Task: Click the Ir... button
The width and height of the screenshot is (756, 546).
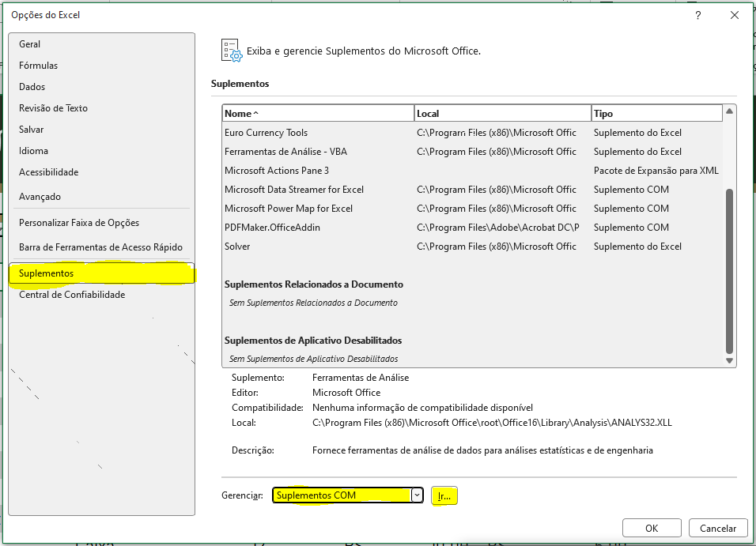Action: 444,495
